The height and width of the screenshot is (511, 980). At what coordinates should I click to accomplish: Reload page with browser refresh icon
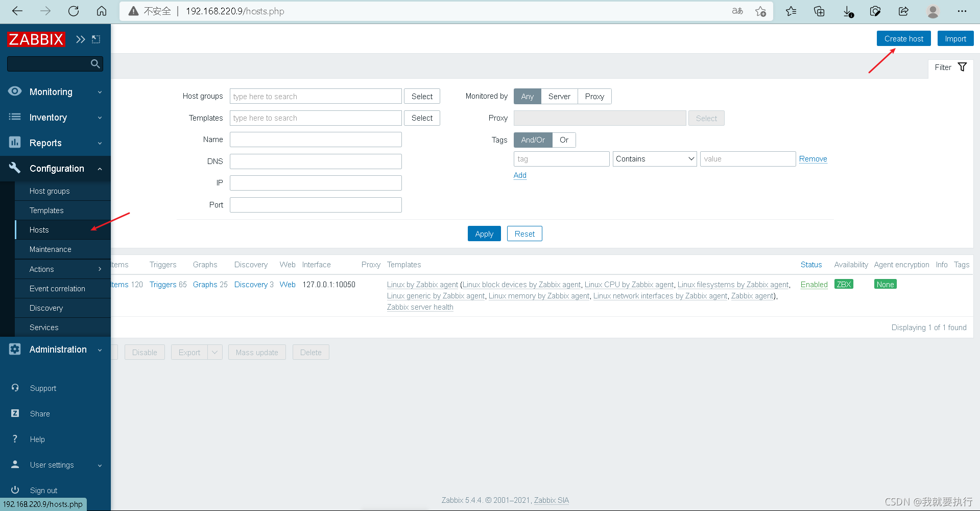[x=74, y=11]
